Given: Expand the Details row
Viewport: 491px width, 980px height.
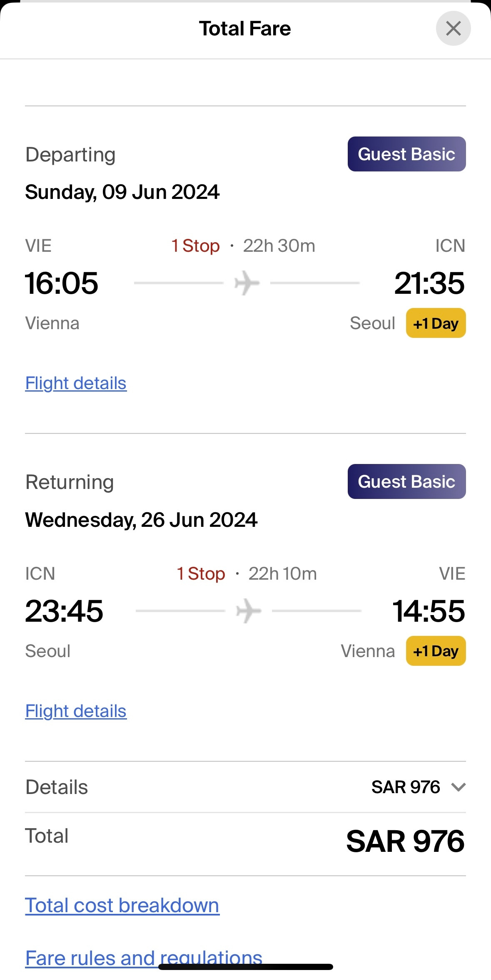Looking at the screenshot, I should point(245,787).
